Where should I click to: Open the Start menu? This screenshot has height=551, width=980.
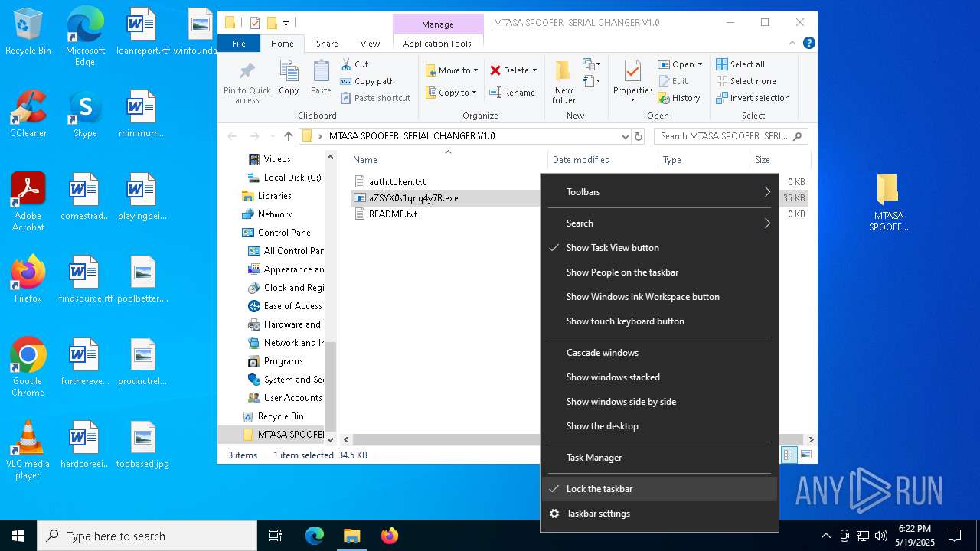[18, 536]
